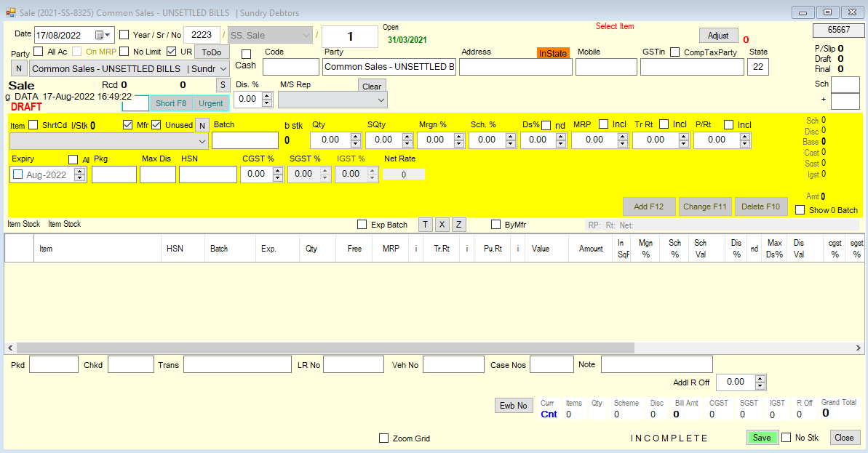Click the N button left of Party dropdown
Image resolution: width=868 pixels, height=453 pixels.
[x=19, y=68]
